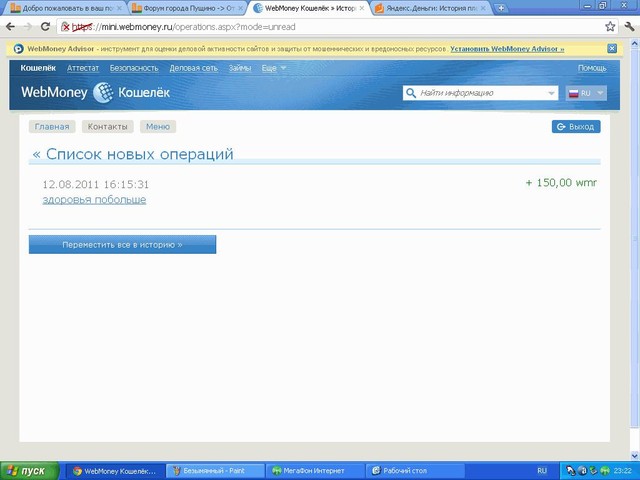The image size is (640, 480).
Task: Open the Деловая сеть menu item
Action: [193, 68]
